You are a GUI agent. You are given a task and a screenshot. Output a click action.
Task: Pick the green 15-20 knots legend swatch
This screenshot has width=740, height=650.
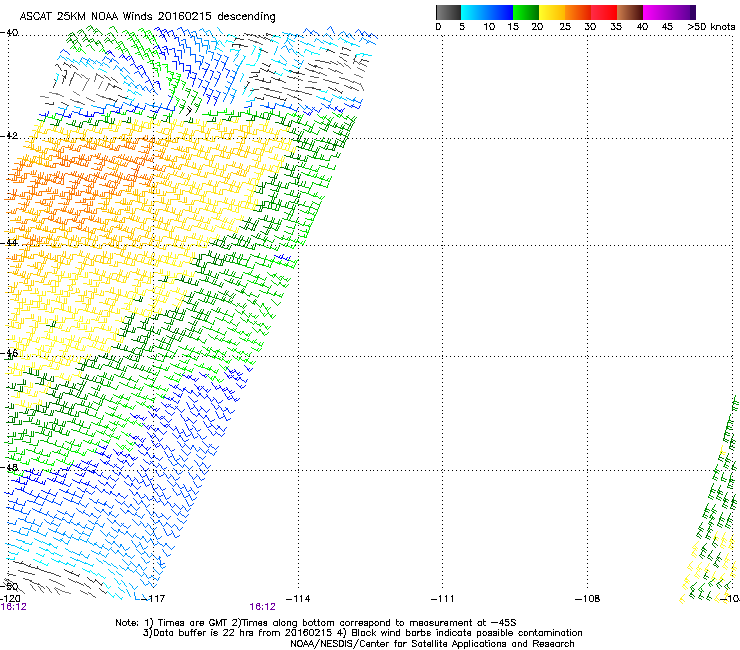pos(526,12)
